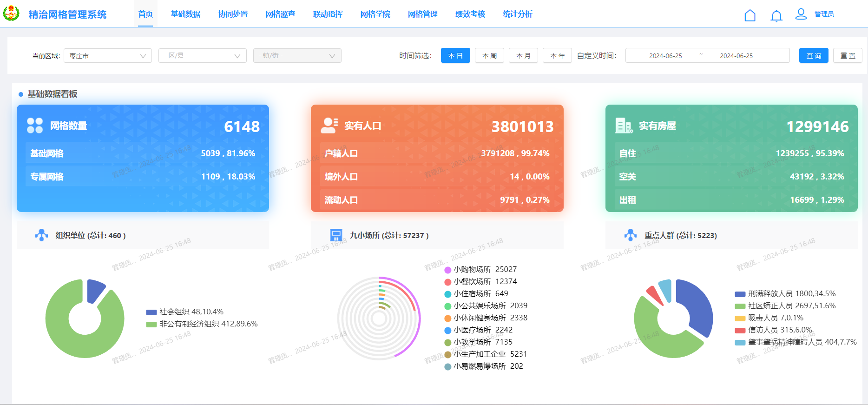868x405 pixels.
Task: Click the system emblem logo
Action: [x=11, y=14]
